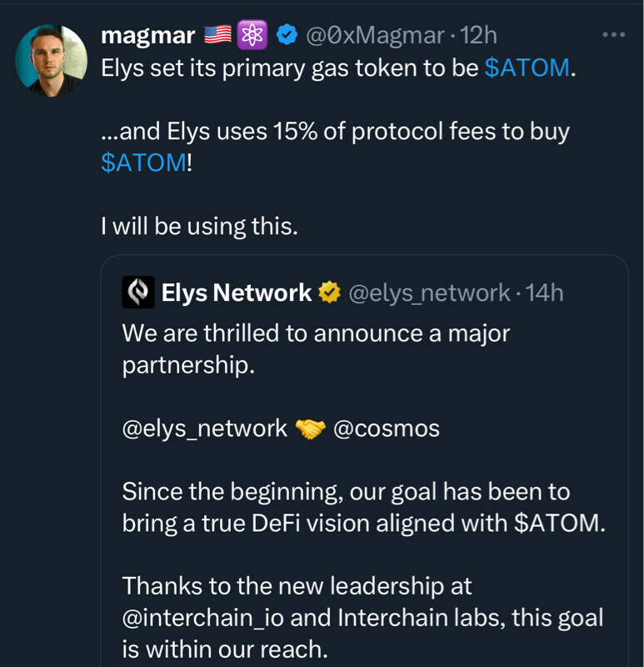Click the 12h tweet timestamp
Viewport: 644px width, 667px height.
click(x=478, y=35)
